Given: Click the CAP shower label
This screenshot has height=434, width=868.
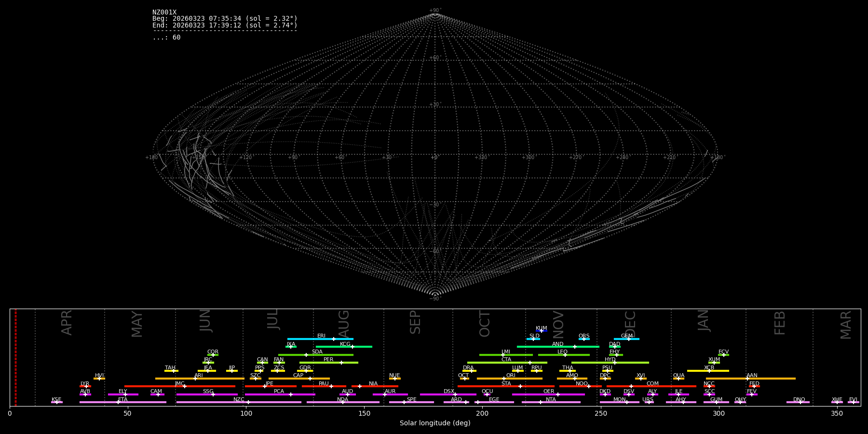Looking at the screenshot, I should [298, 376].
